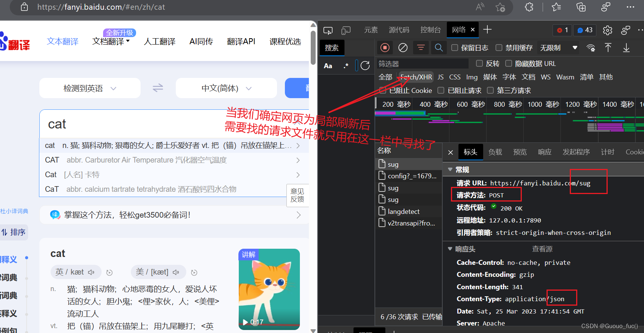Image resolution: width=644 pixels, height=333 pixels.
Task: Open browser three-dot settings menu
Action: point(631,7)
